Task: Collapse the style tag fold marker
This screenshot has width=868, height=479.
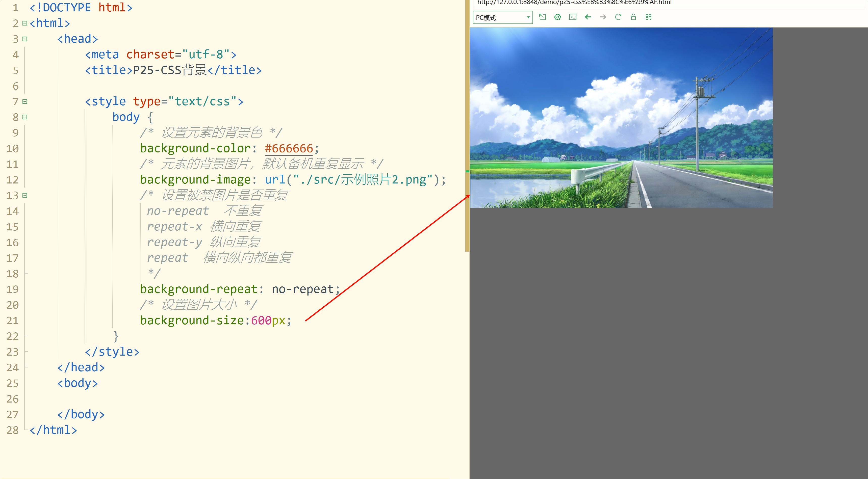Action: point(24,101)
